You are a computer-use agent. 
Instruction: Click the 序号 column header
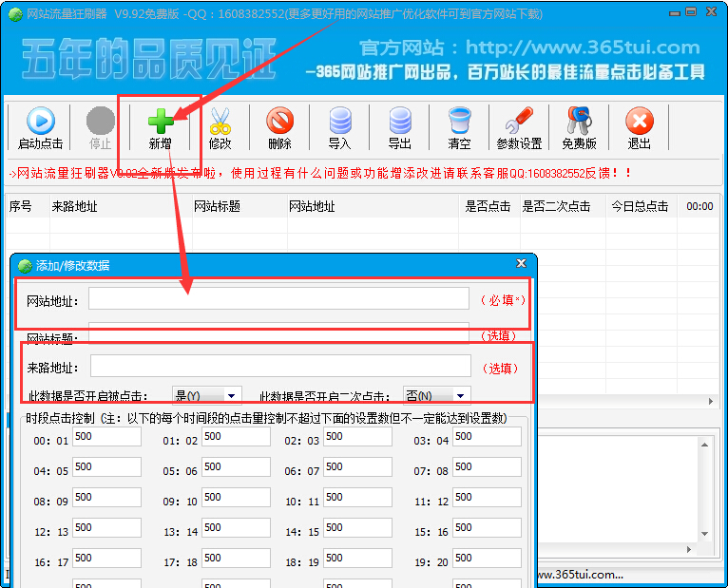pyautogui.click(x=28, y=206)
